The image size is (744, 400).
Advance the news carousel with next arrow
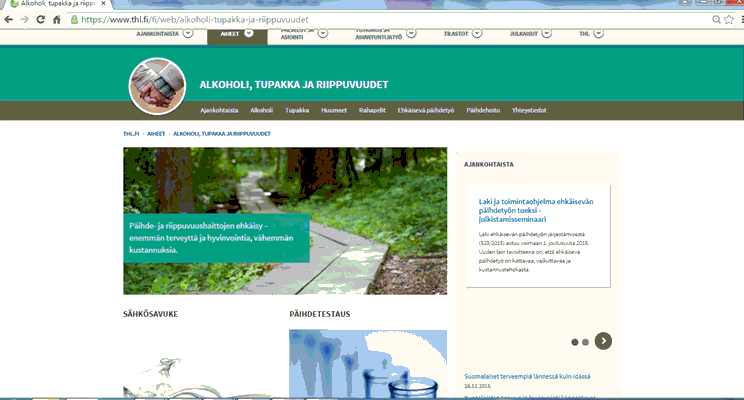[604, 341]
